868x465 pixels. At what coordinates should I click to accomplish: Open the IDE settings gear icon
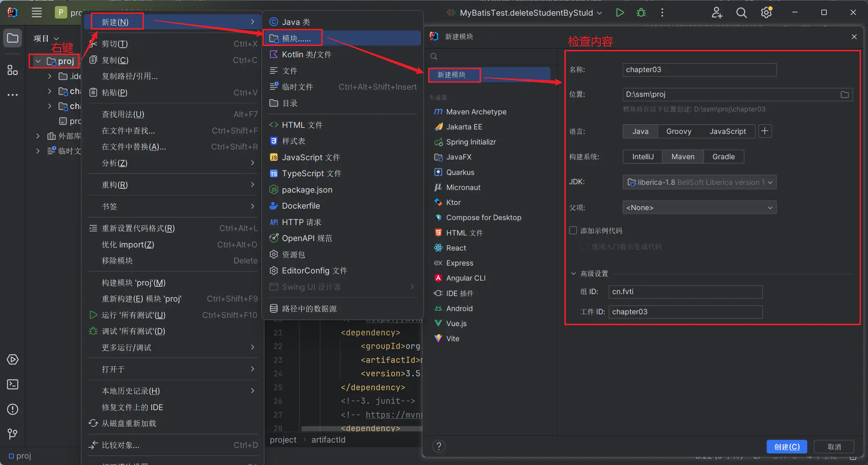click(766, 13)
